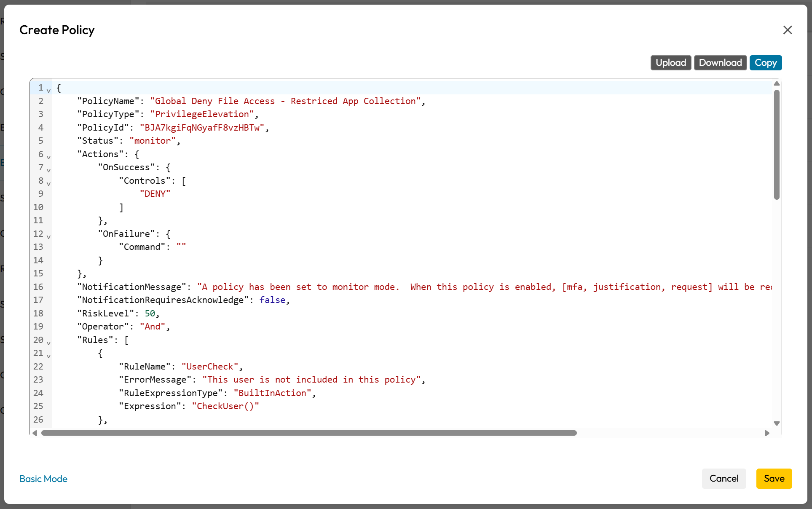This screenshot has height=509, width=812.
Task: Collapse the Rules array fold arrow
Action: (48, 343)
